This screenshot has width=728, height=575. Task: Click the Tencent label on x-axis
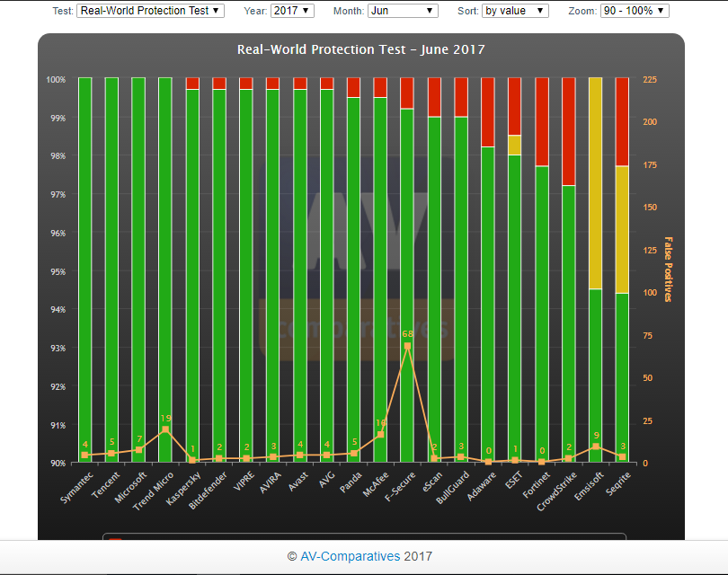[106, 485]
